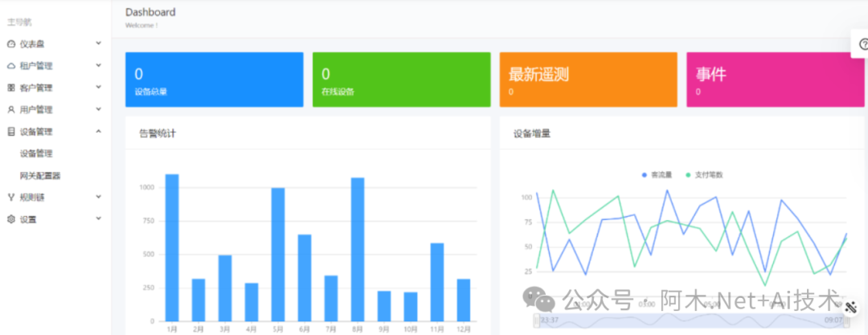Open the 用户管理 menu label

[x=36, y=109]
